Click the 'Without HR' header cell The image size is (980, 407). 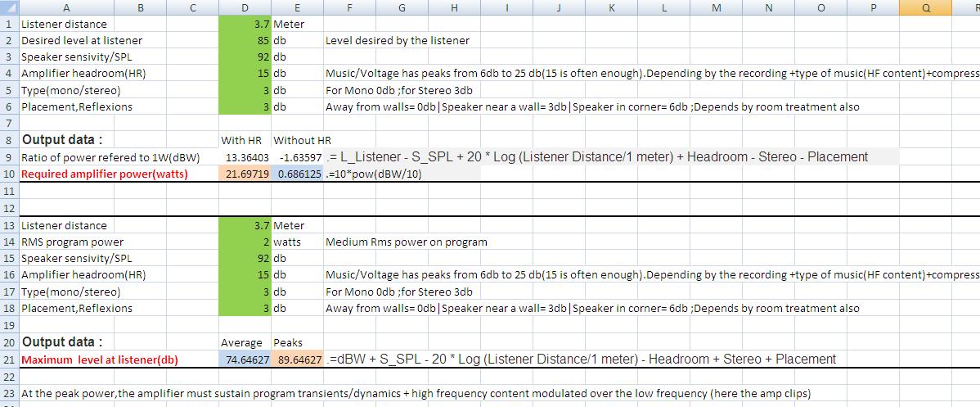coord(303,140)
